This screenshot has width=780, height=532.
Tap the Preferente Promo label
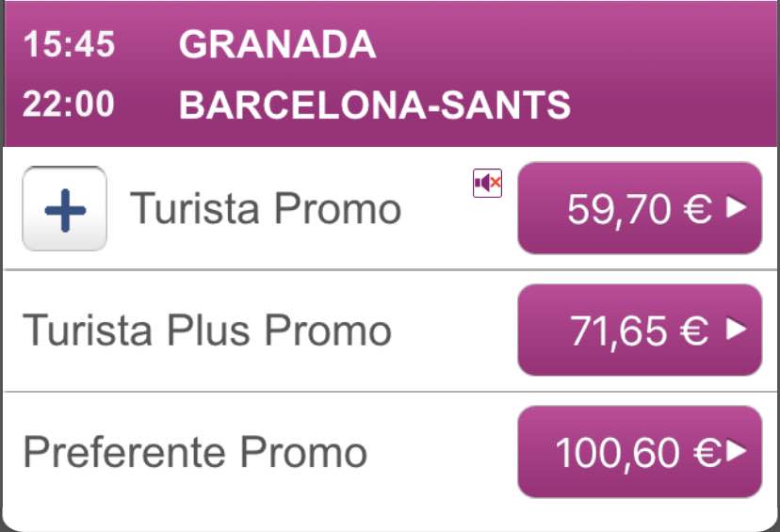point(195,453)
